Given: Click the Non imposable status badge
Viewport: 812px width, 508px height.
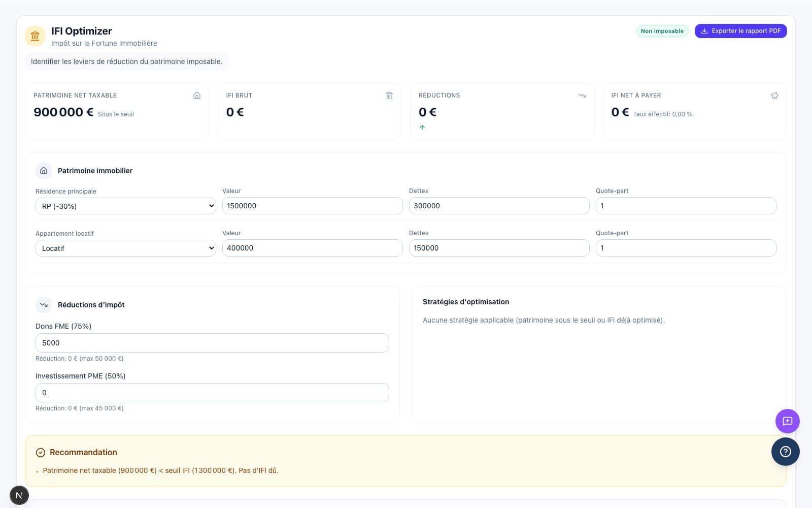Looking at the screenshot, I should (662, 30).
